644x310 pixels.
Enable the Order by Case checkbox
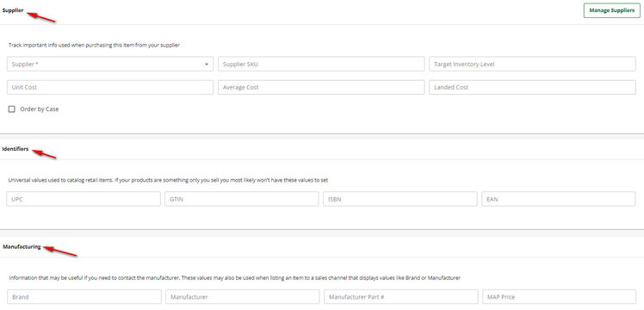[11, 109]
